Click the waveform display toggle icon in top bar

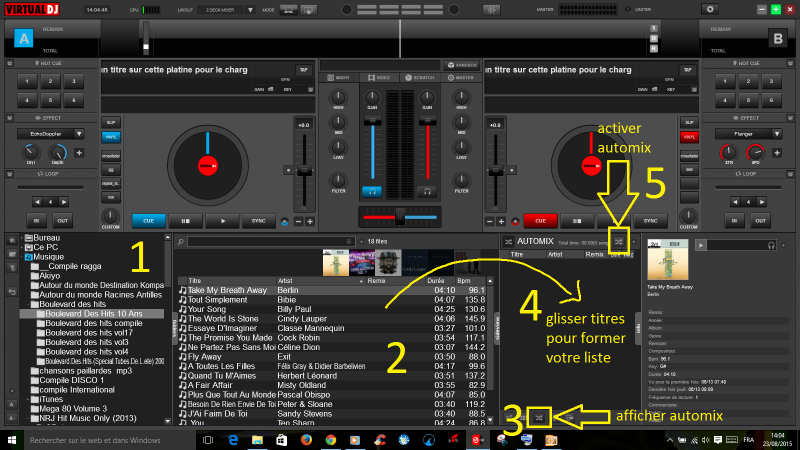[491, 10]
